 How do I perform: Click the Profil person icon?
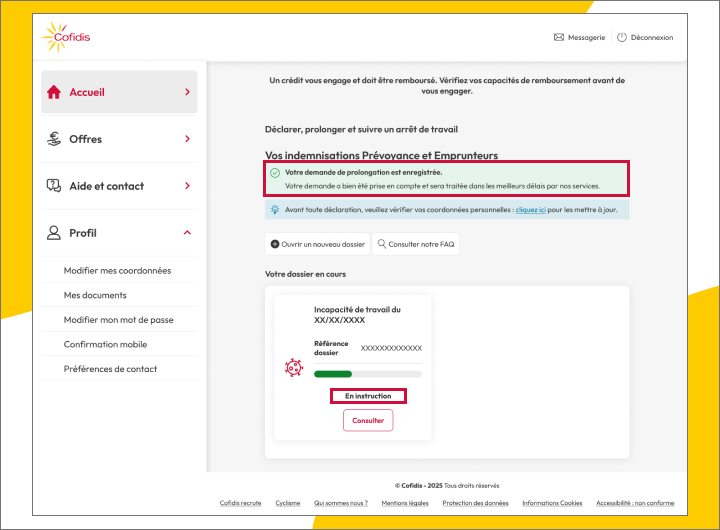tap(54, 233)
